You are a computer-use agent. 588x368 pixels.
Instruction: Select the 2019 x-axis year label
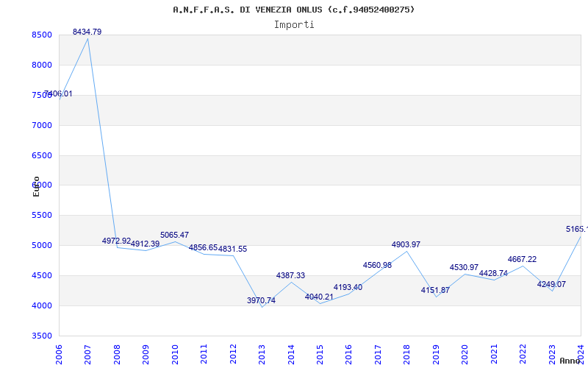pyautogui.click(x=436, y=355)
